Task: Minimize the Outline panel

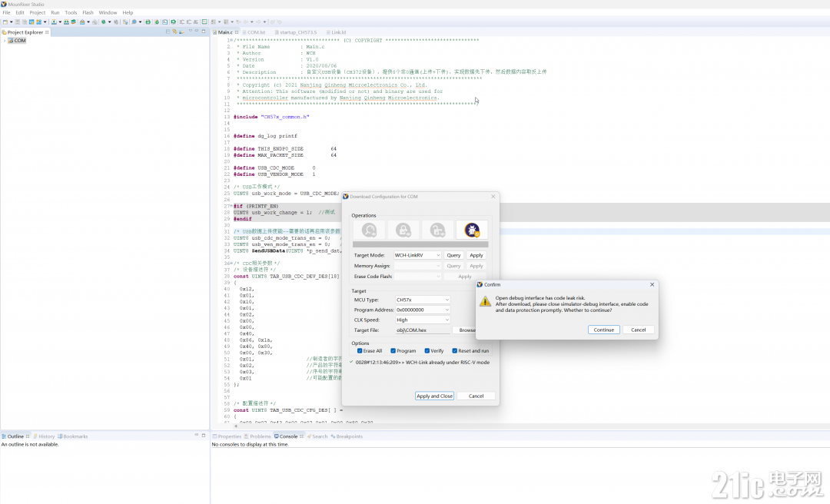Action: [197, 435]
